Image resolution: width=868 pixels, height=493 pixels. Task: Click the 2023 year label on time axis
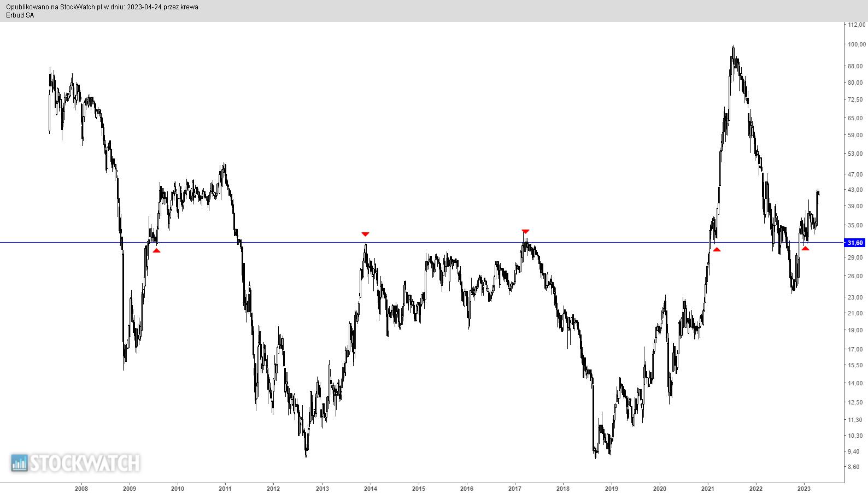coord(804,489)
